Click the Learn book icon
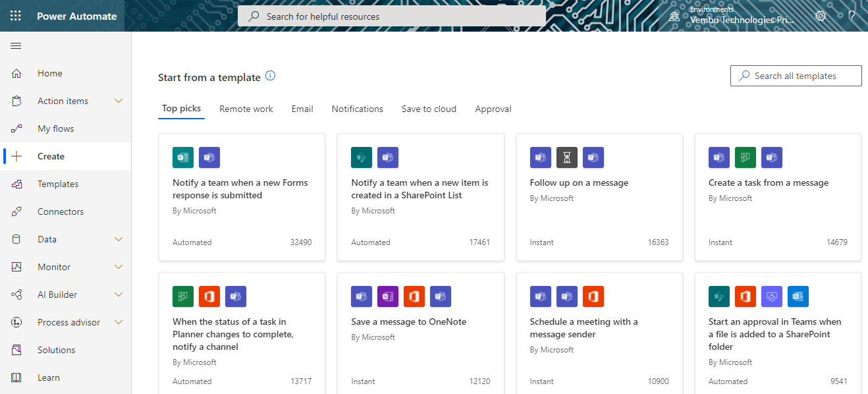 (17, 378)
